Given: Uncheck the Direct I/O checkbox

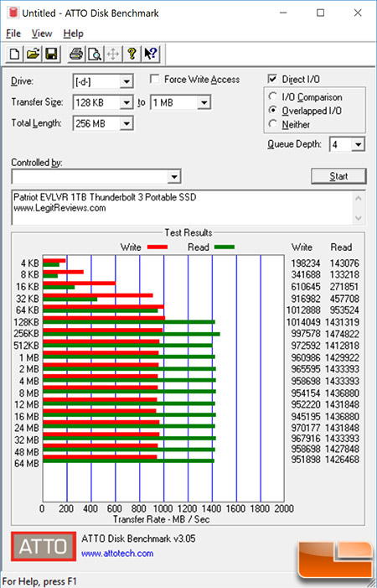Looking at the screenshot, I should click(x=272, y=79).
